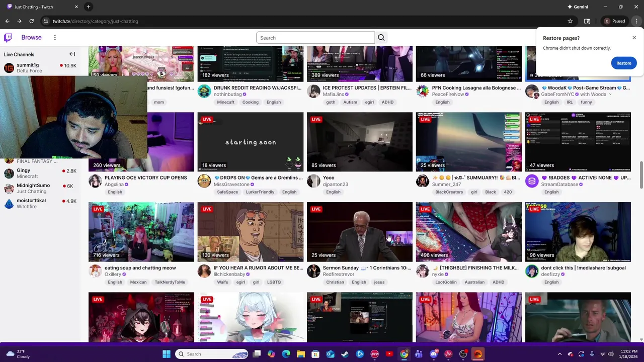Collapse the Live Channels sidebar

72,54
